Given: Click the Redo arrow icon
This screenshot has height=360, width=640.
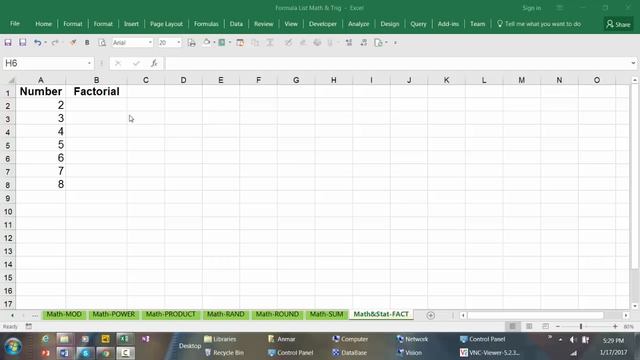Looking at the screenshot, I should [54, 42].
